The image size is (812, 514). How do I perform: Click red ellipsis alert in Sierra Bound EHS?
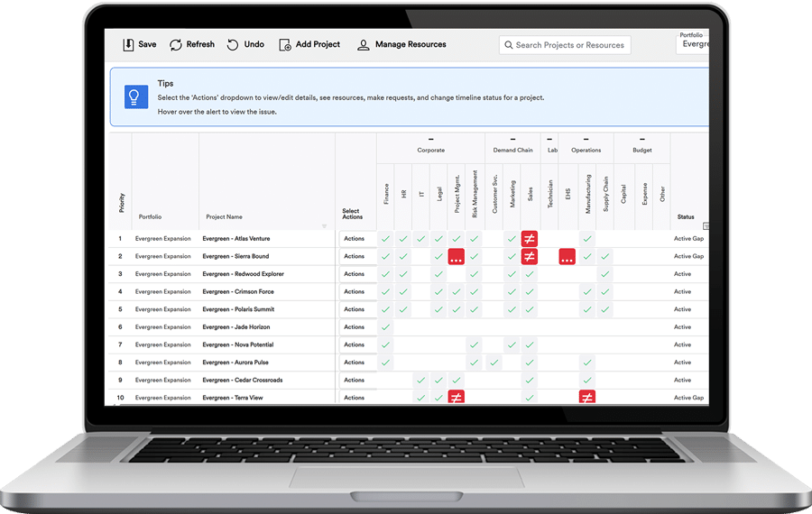coord(567,257)
